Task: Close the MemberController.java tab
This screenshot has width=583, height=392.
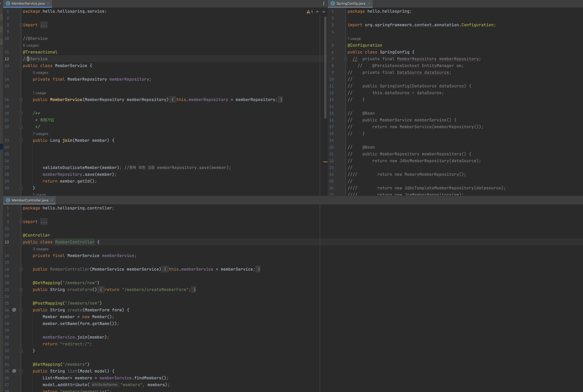Action: 52,200
